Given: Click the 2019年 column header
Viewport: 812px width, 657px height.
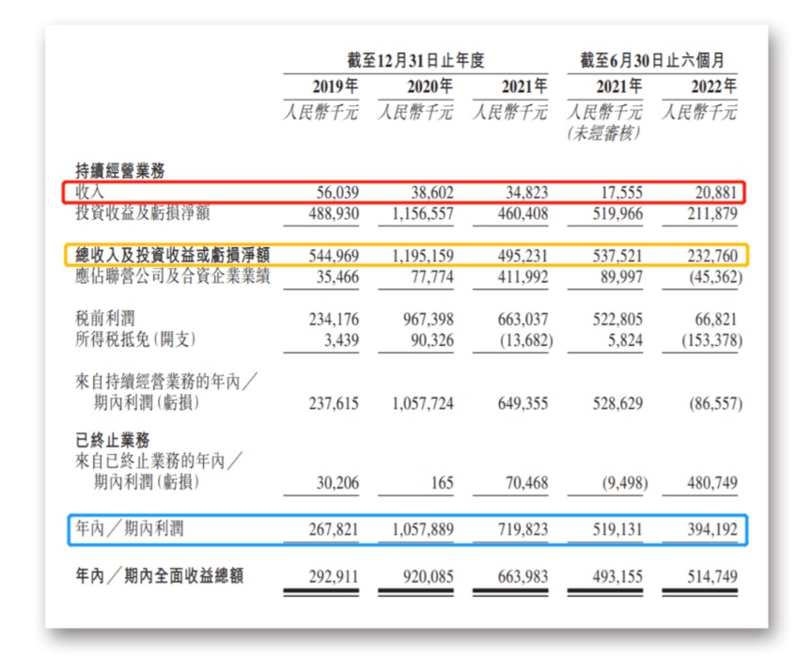Looking at the screenshot, I should pyautogui.click(x=335, y=86).
